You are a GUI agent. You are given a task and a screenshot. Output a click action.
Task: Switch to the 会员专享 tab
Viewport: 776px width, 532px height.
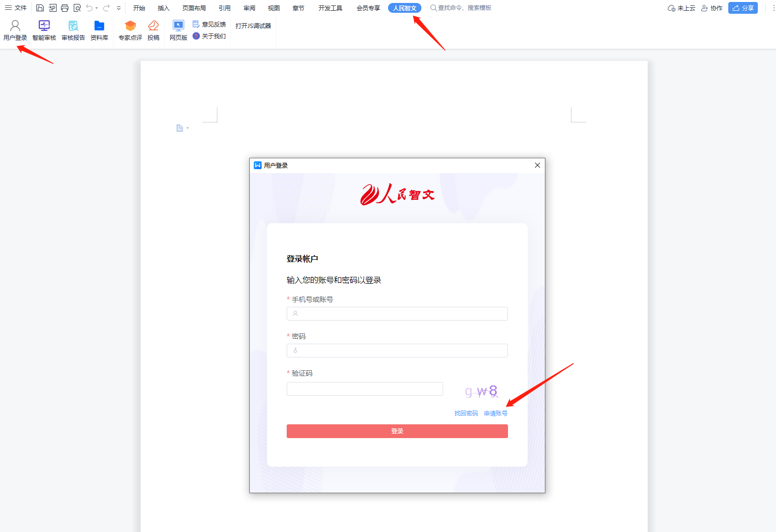[368, 8]
